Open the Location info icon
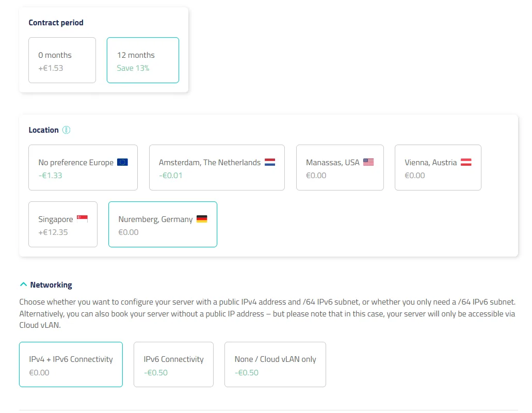This screenshot has height=413, width=532. click(66, 130)
